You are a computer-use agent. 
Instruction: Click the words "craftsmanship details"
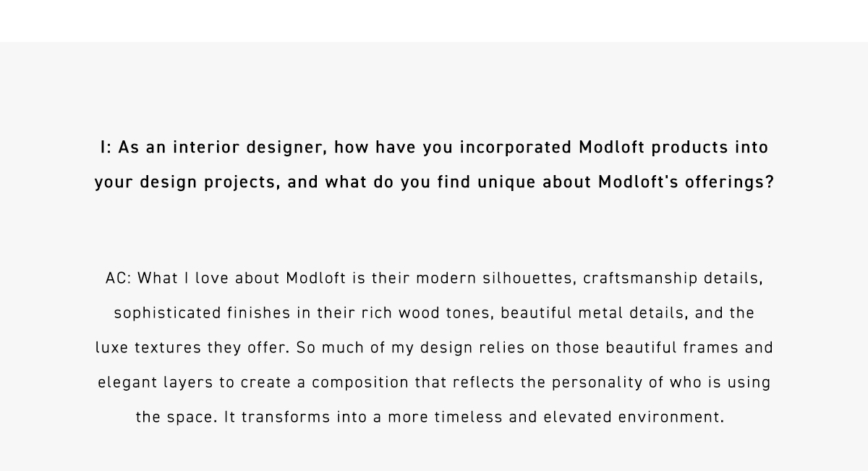673,279
